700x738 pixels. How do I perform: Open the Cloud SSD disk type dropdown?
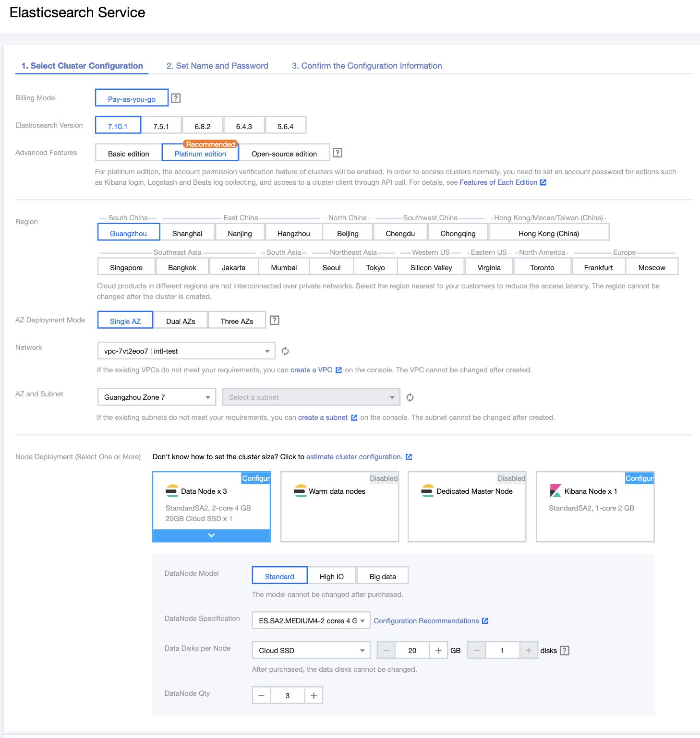click(x=311, y=650)
